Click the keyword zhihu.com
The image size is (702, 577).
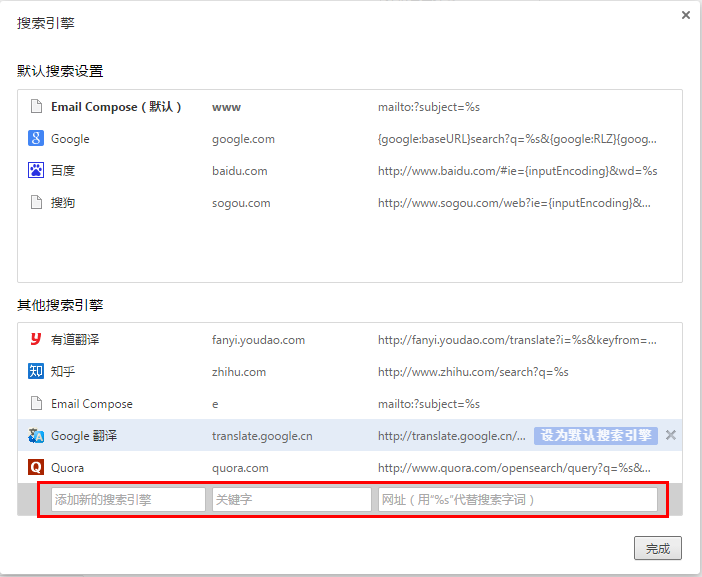pos(239,372)
